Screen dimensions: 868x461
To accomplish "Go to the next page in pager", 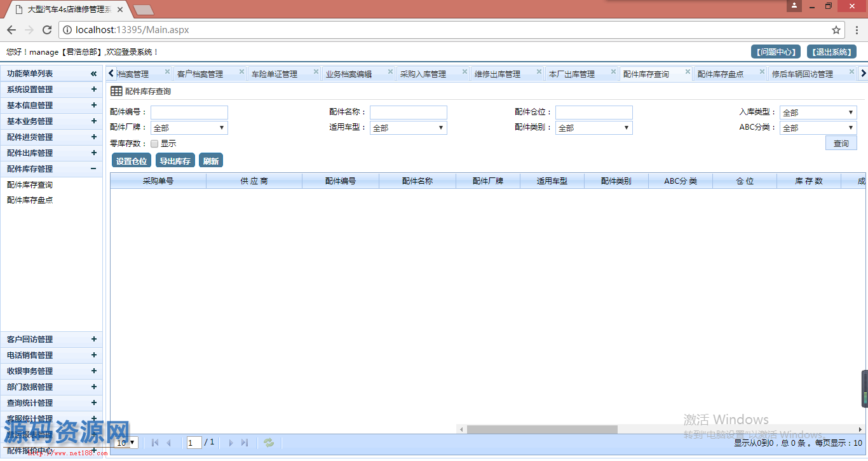I will 231,443.
